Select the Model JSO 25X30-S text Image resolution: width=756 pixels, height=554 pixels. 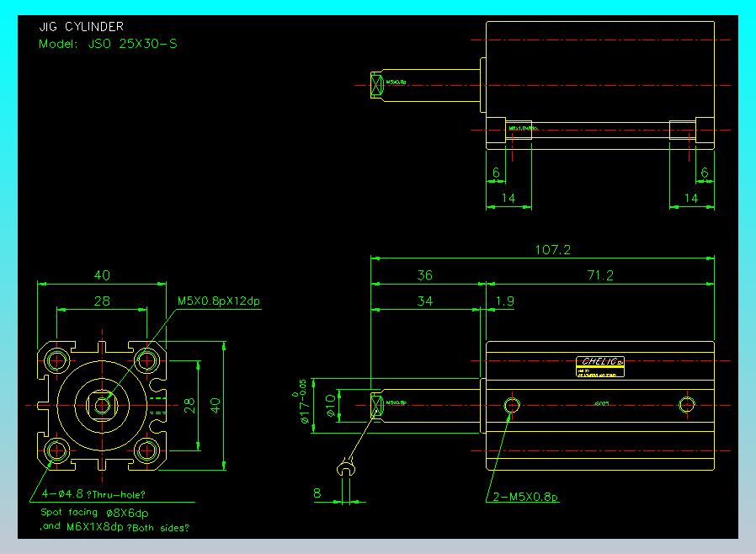click(108, 43)
